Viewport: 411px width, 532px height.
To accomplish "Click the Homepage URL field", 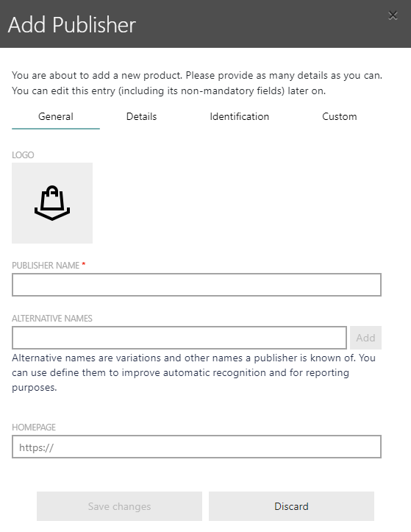I will click(x=197, y=447).
